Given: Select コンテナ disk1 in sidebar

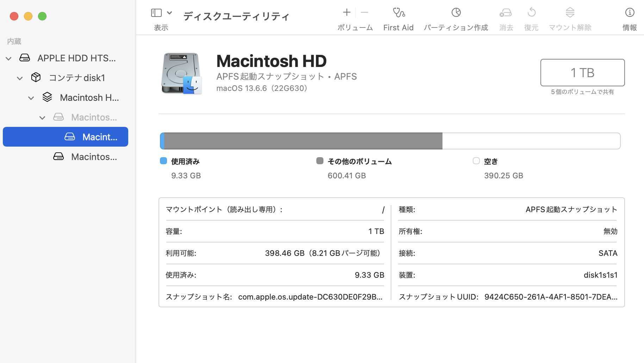Looking at the screenshot, I should point(66,78).
